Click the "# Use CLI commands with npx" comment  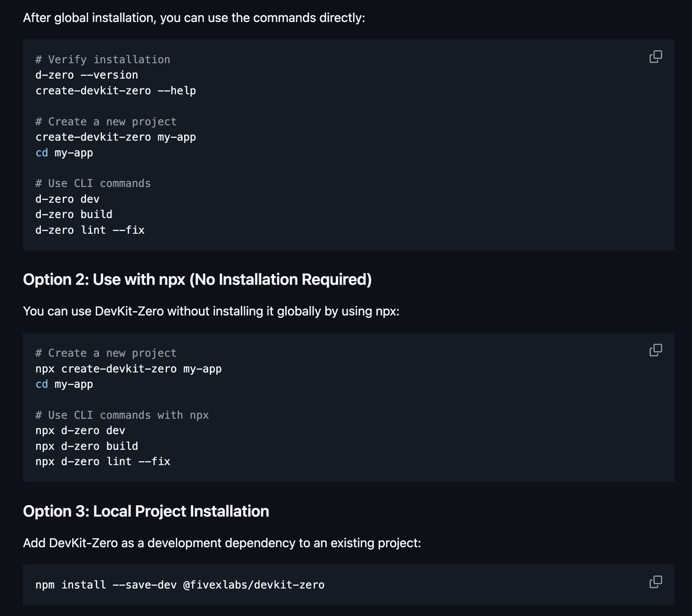click(122, 415)
